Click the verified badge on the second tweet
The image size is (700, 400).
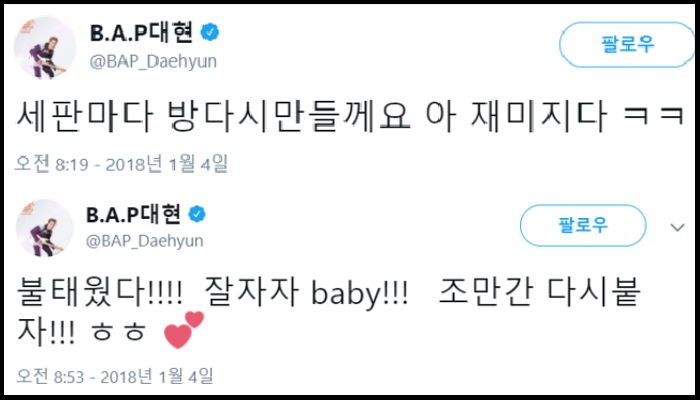199,214
